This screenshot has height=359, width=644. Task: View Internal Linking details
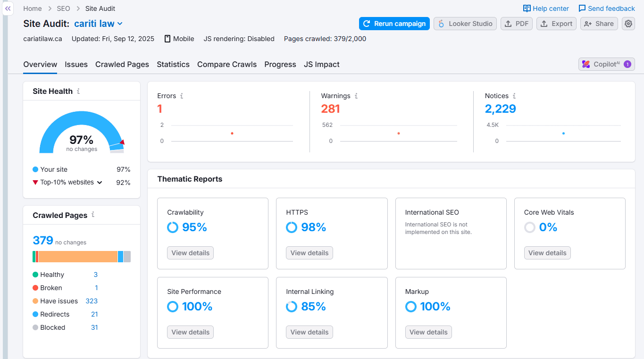pyautogui.click(x=309, y=332)
